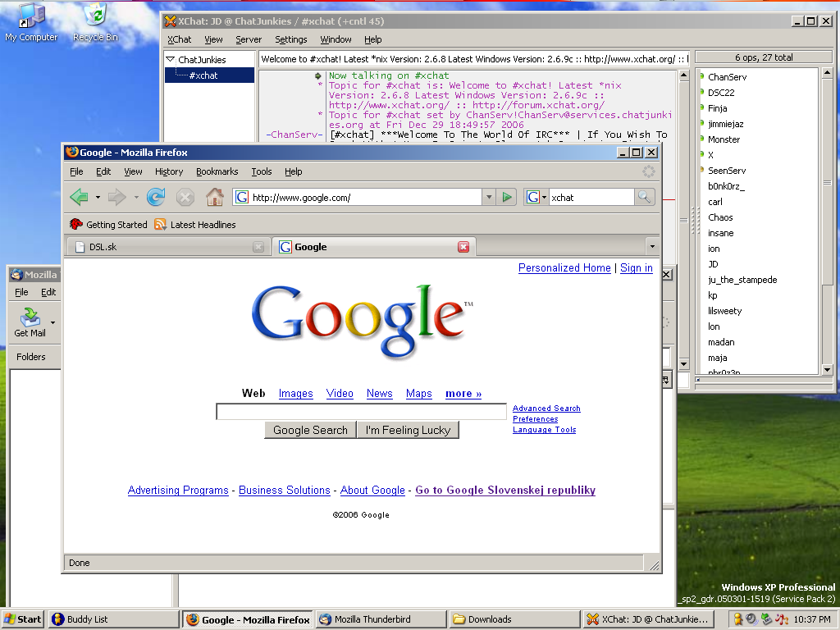Click the Google search input field

(x=361, y=412)
